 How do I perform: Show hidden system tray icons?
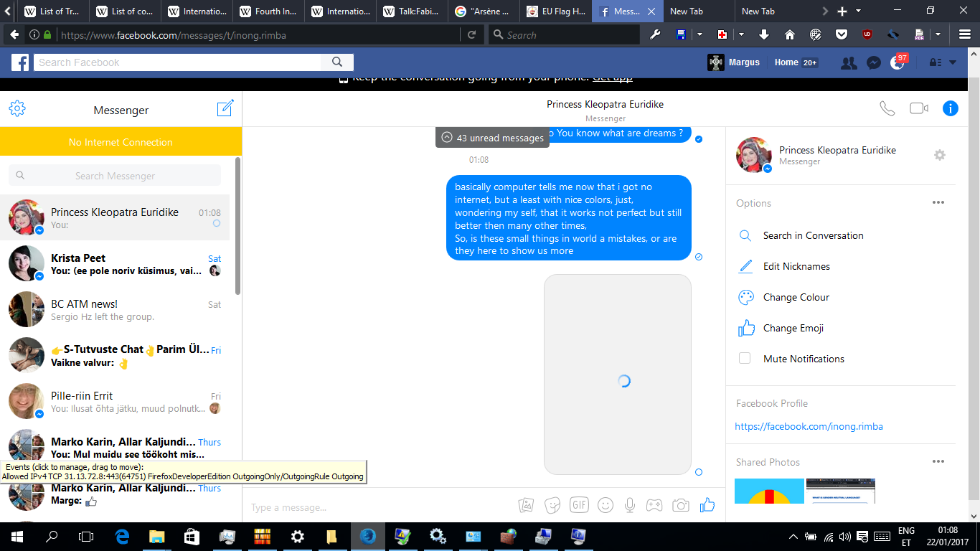793,536
